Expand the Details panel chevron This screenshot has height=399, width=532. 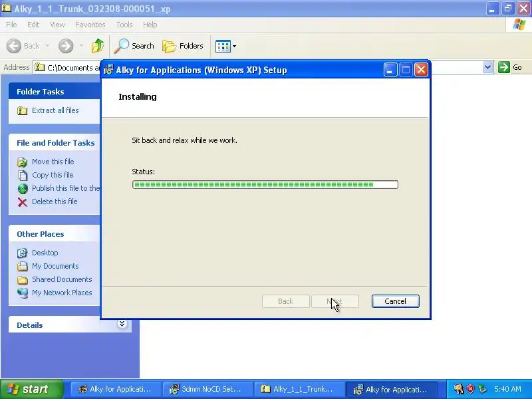[122, 324]
